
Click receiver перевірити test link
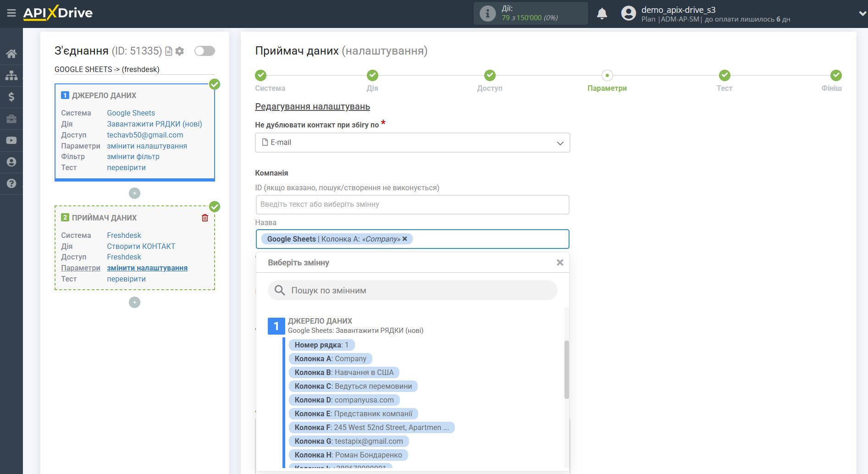126,279
